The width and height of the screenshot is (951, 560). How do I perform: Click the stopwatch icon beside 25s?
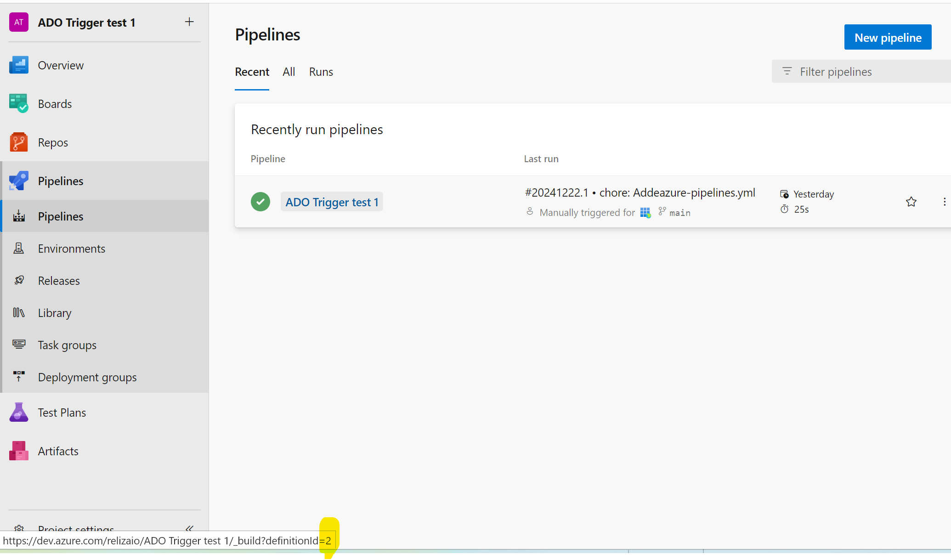pos(784,209)
